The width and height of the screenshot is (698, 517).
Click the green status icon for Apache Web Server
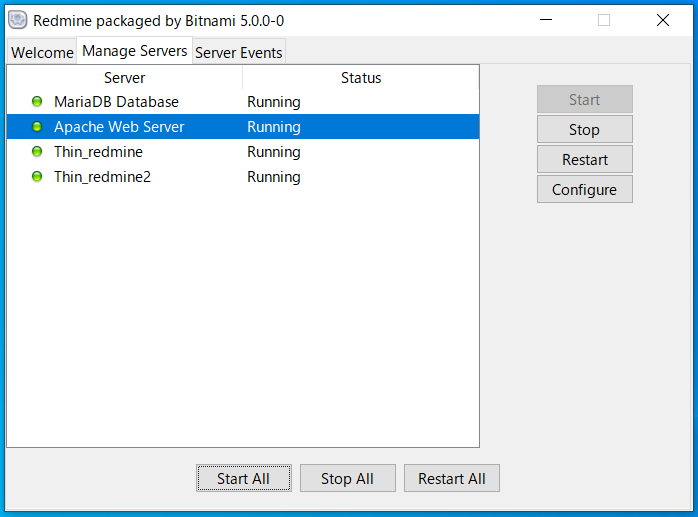pyautogui.click(x=37, y=127)
